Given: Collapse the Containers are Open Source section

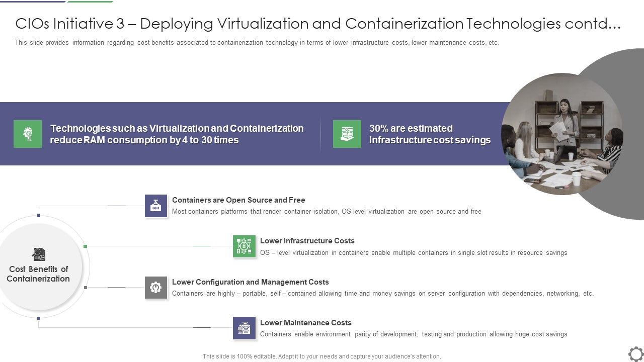Looking at the screenshot, I should [x=238, y=200].
